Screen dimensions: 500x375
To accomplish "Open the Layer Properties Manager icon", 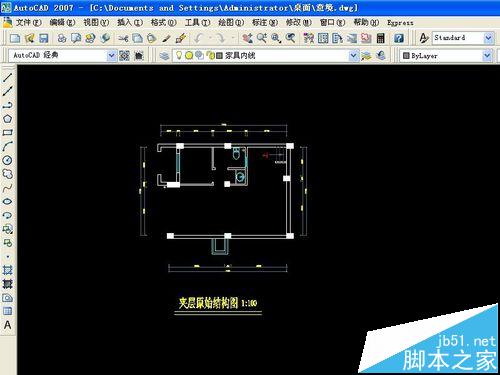I will pos(164,55).
